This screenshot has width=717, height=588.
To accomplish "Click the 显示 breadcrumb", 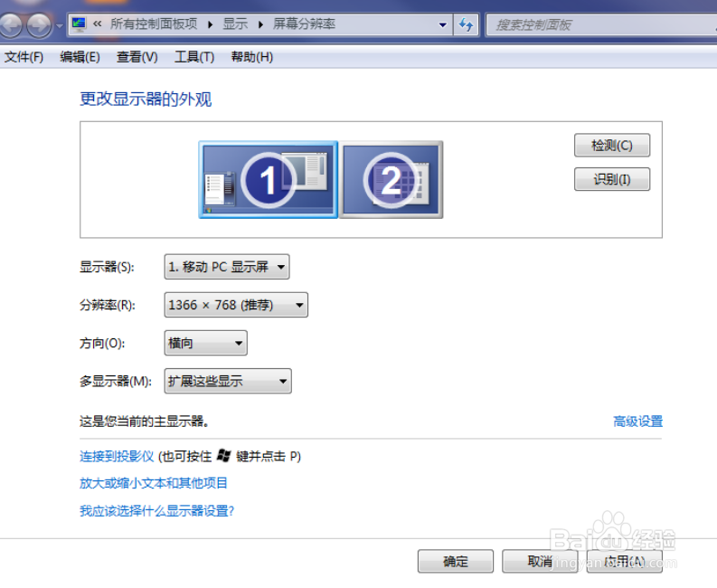I will tap(235, 24).
